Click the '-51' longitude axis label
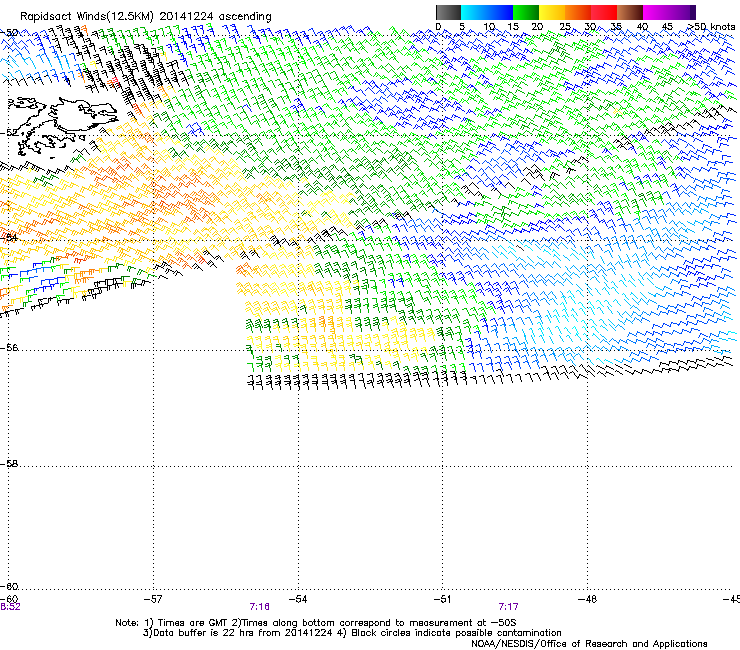 [x=442, y=599]
